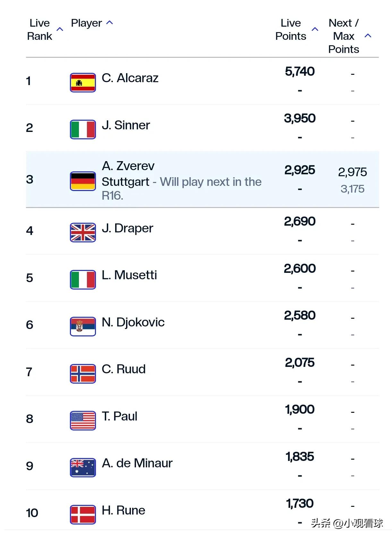
Task: Click the Germany flag beside A. Zverev
Action: (83, 181)
